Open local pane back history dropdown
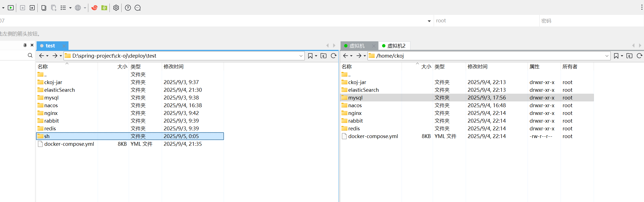 [47, 56]
